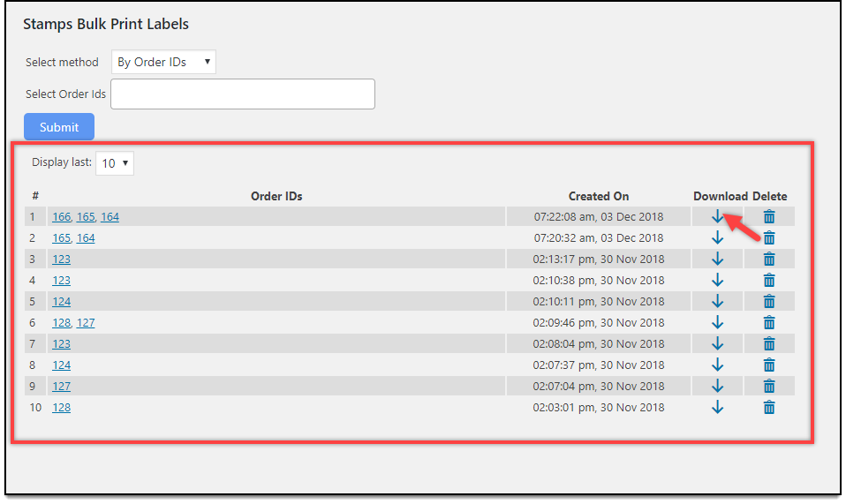Image resolution: width=846 pixels, height=504 pixels.
Task: Open order 124 link in row 8
Action: click(62, 365)
